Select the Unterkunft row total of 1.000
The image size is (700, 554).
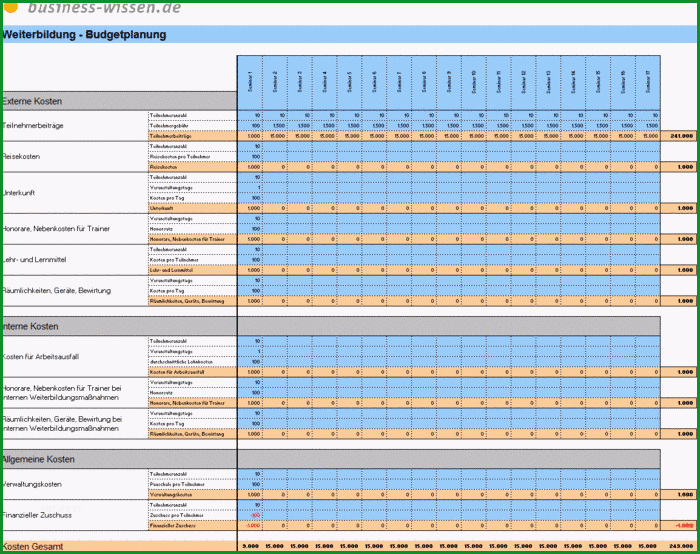[x=679, y=208]
